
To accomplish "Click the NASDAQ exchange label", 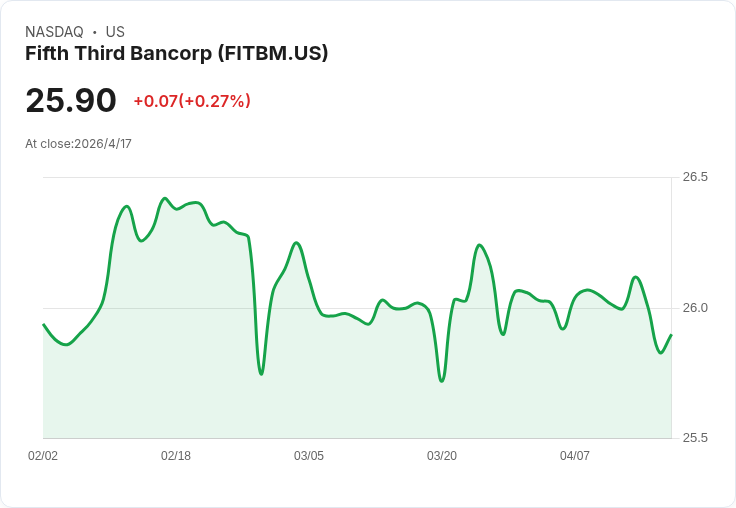I will 54,32.
